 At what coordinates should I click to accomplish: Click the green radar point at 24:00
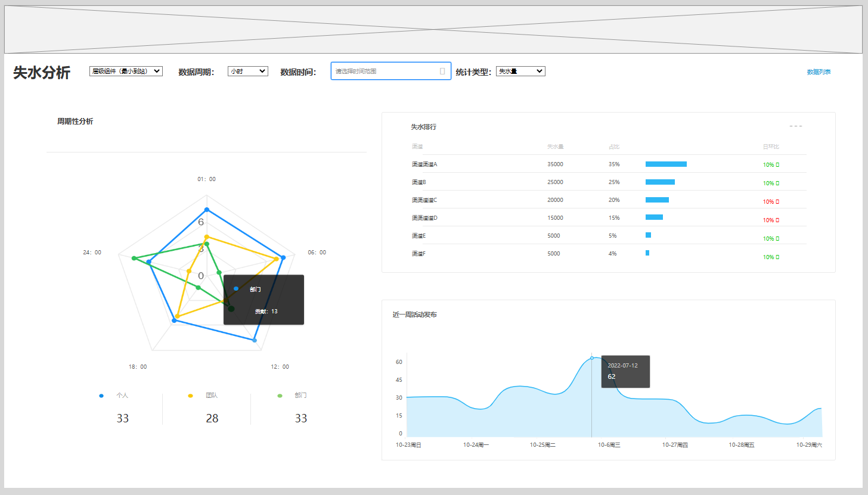tap(134, 258)
